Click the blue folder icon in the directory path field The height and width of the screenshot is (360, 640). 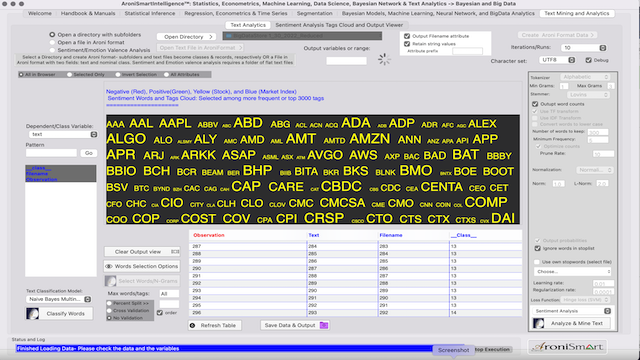[x=229, y=36]
